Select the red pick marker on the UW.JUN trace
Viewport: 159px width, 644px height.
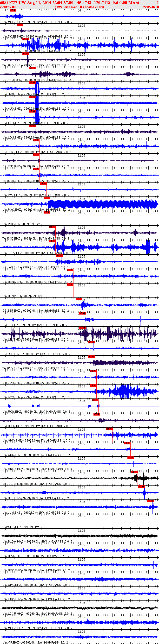click(150, 501)
